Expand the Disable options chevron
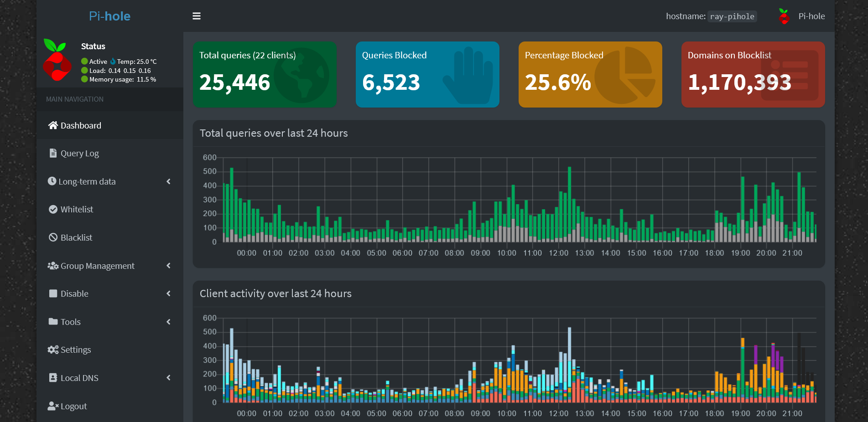This screenshot has width=868, height=422. click(168, 293)
